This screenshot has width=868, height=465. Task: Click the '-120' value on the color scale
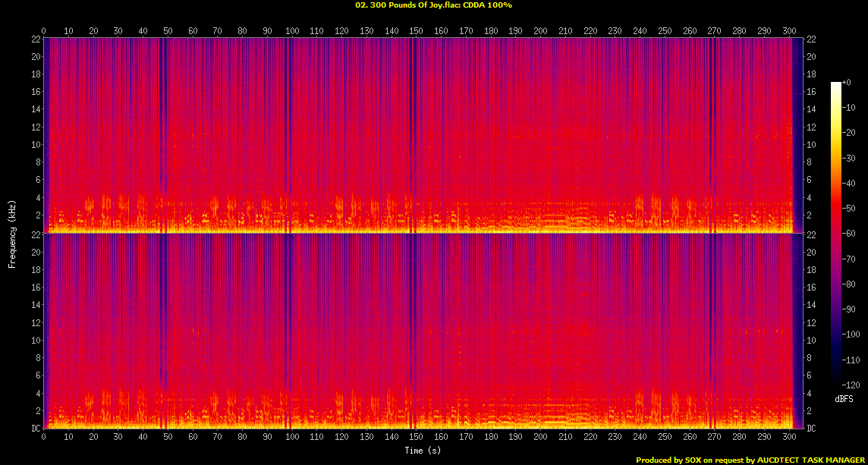[849, 384]
